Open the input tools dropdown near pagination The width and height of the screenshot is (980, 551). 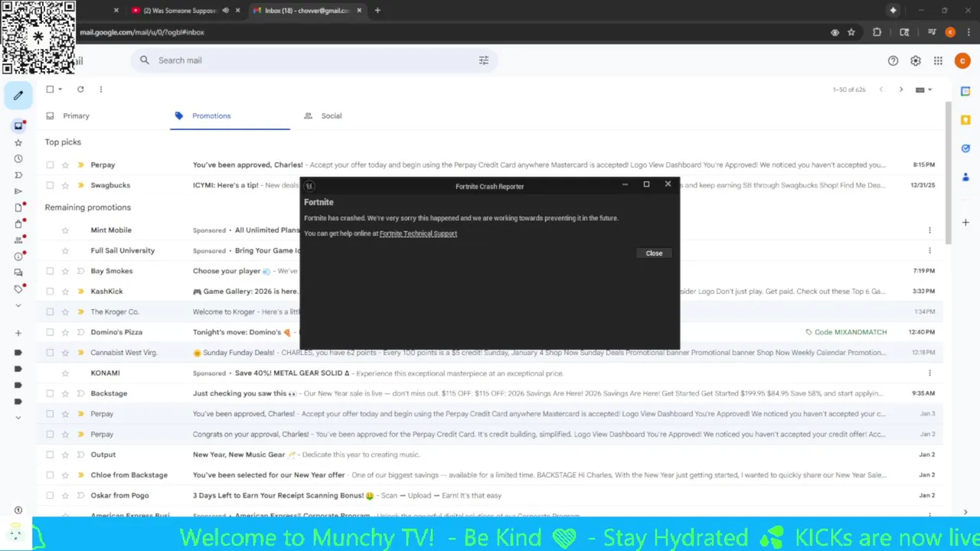click(x=924, y=90)
